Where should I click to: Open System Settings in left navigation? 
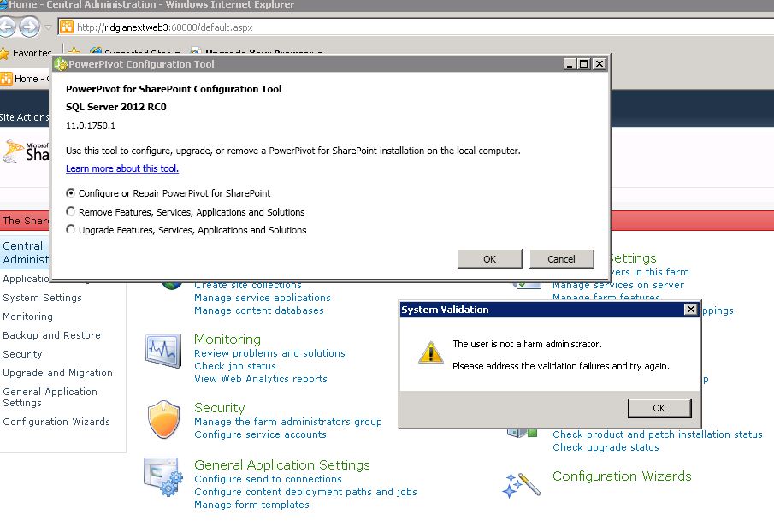point(42,298)
